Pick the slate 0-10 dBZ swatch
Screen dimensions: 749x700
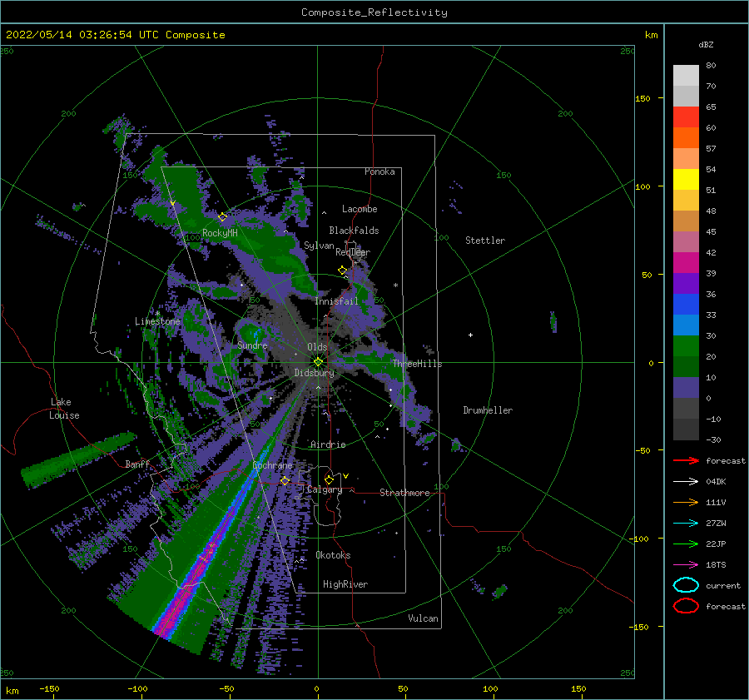686,388
